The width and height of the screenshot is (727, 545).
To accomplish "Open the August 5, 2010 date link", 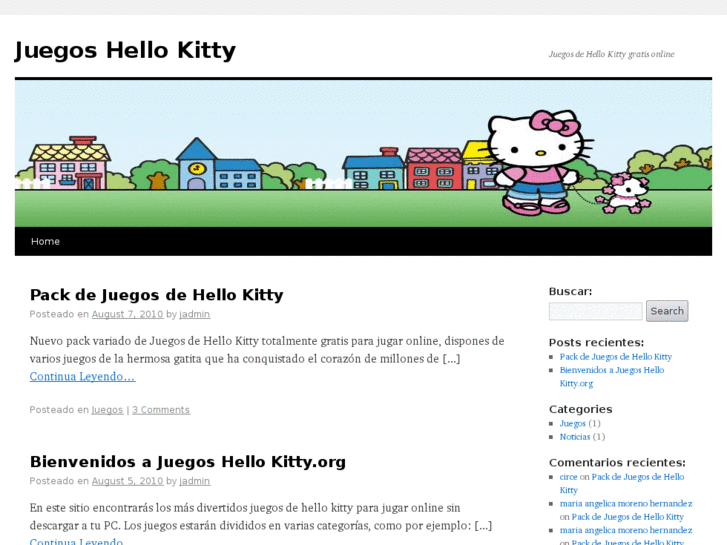I will coord(128,481).
